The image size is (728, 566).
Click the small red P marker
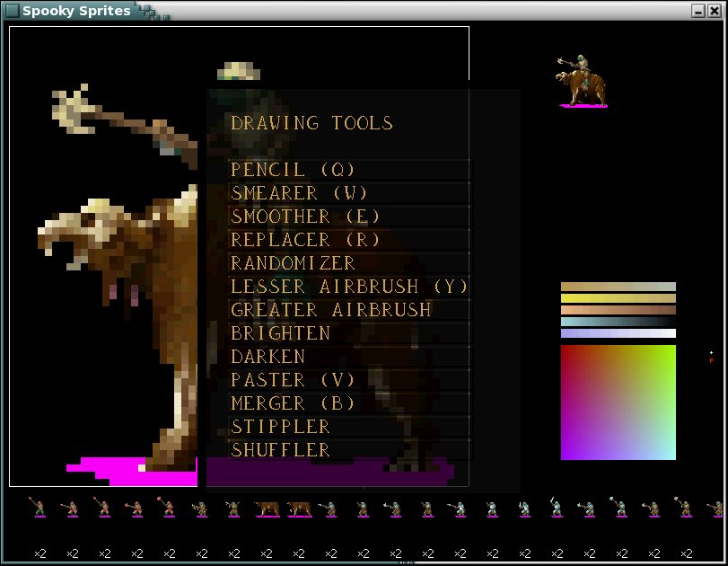click(711, 359)
